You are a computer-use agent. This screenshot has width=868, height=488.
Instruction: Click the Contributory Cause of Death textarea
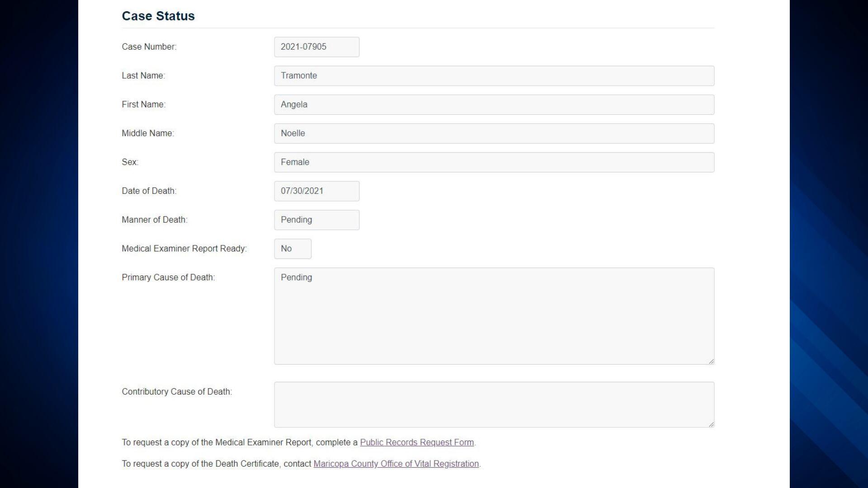494,405
